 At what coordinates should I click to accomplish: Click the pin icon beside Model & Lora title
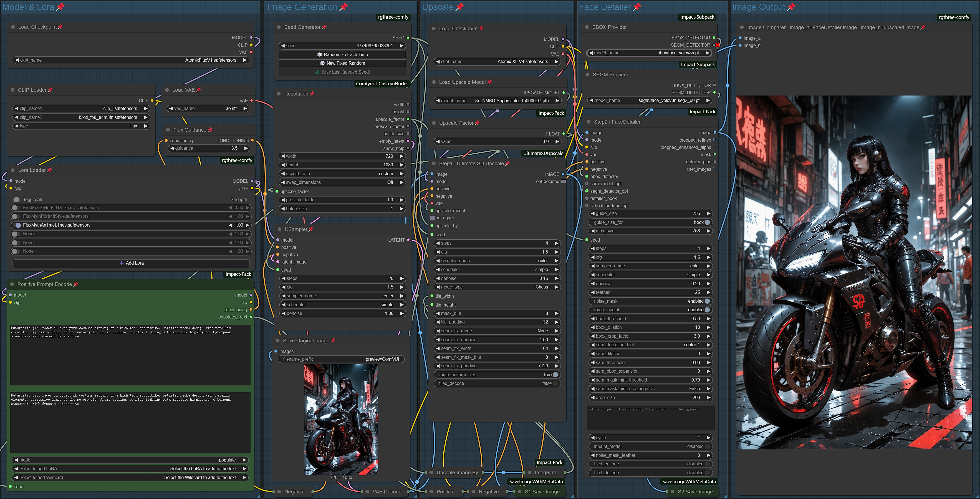point(60,7)
